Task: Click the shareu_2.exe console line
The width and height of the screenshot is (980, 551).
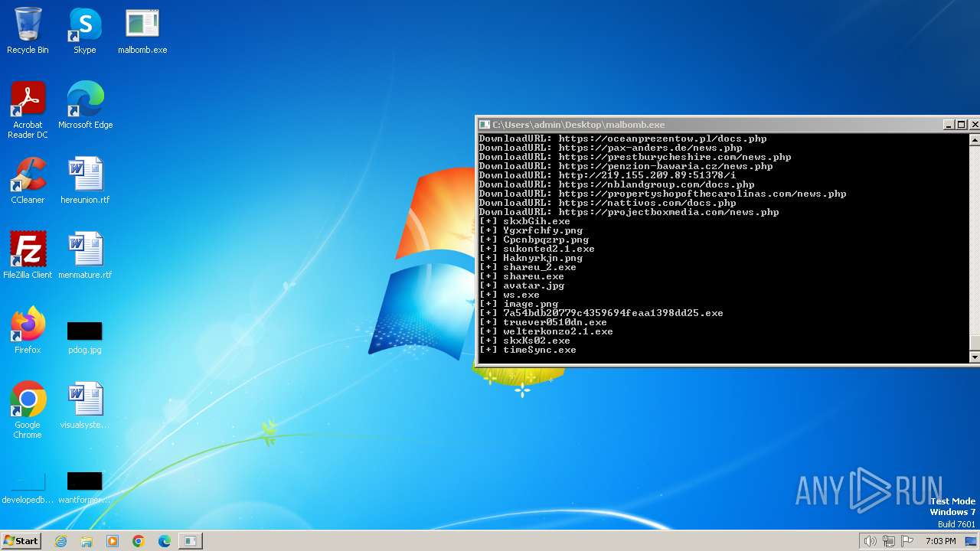Action: tap(528, 267)
